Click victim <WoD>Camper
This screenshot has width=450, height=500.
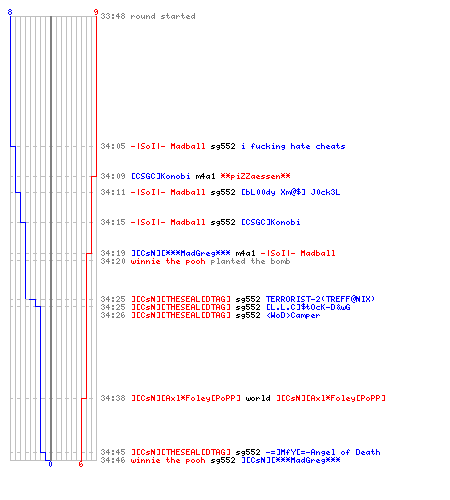(293, 315)
